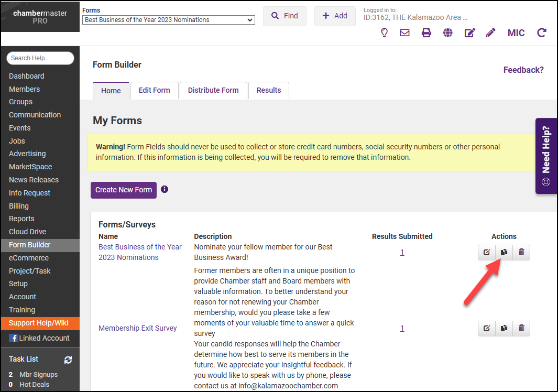Click the Add button
558x392 pixels.
click(x=335, y=16)
